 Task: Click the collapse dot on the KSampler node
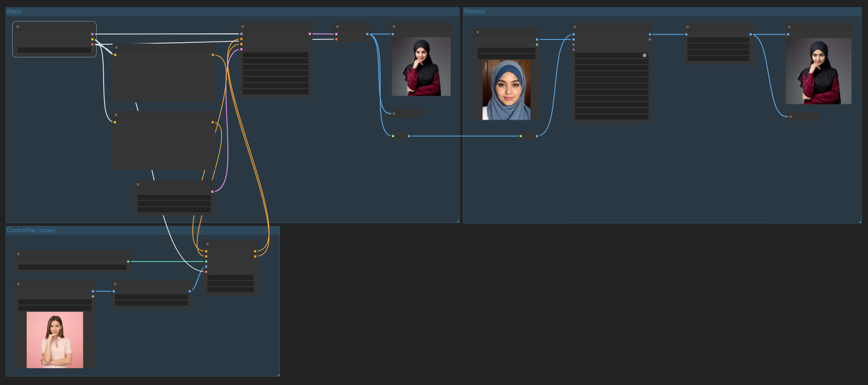pyautogui.click(x=243, y=27)
